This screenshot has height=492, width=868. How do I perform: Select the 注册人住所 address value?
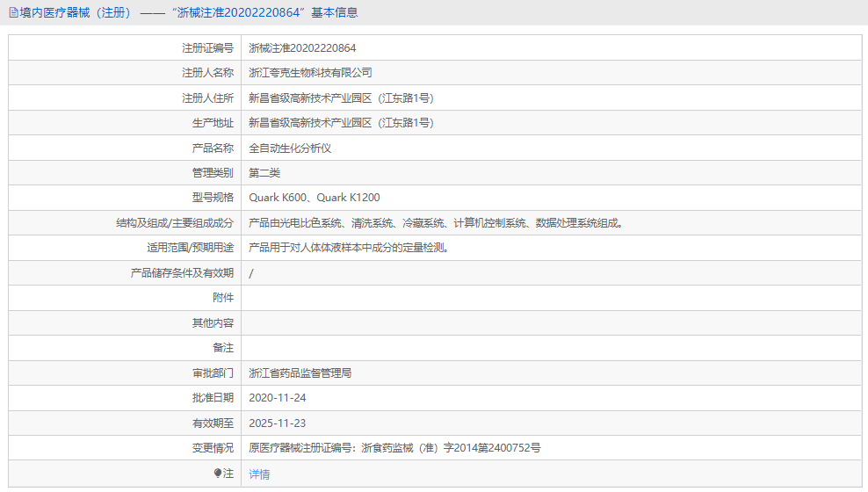341,98
